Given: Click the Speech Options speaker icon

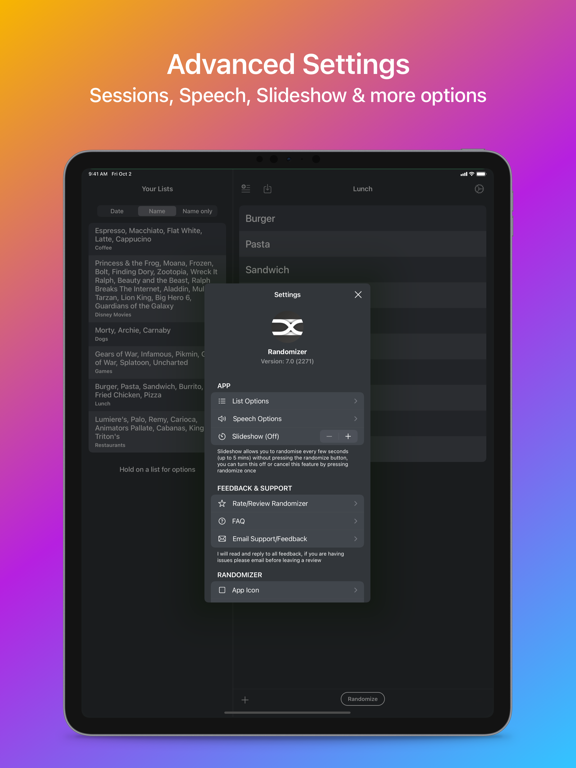Looking at the screenshot, I should pyautogui.click(x=222, y=419).
